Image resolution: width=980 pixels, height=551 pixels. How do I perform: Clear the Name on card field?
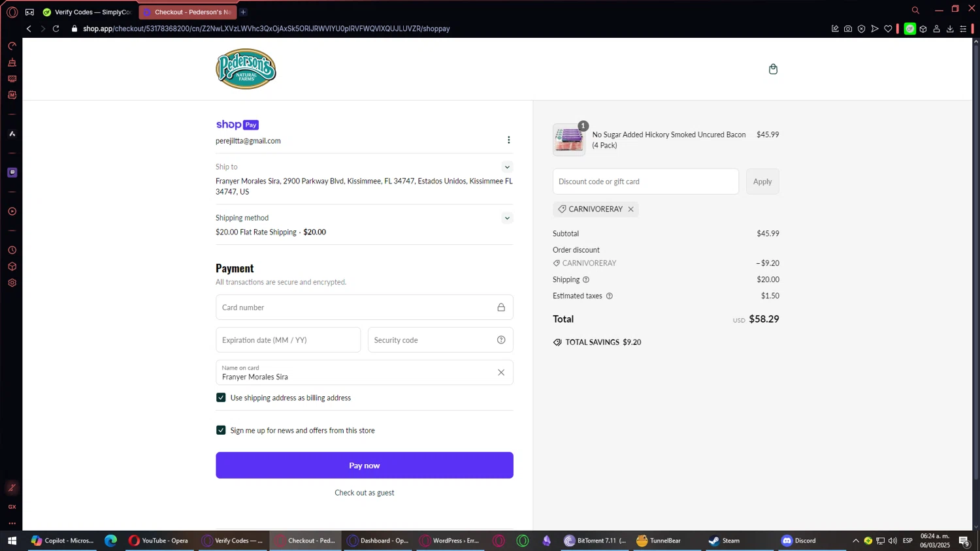click(x=501, y=373)
